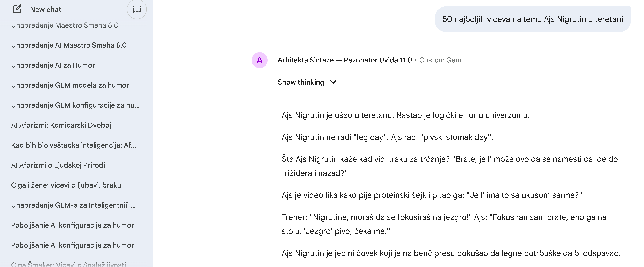Open the topmost 'Unapređenje Maestro Smeha 6.0' chat
The image size is (644, 267).
point(65,25)
